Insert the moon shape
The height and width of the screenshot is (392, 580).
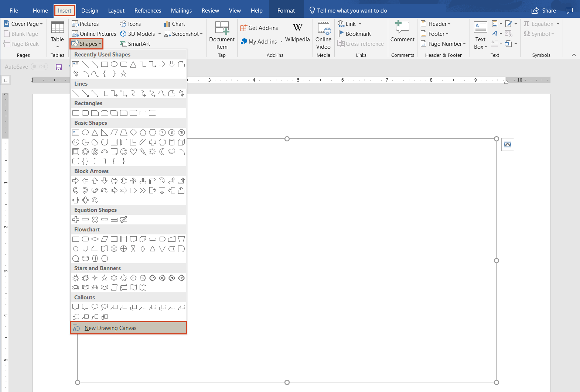click(x=162, y=152)
